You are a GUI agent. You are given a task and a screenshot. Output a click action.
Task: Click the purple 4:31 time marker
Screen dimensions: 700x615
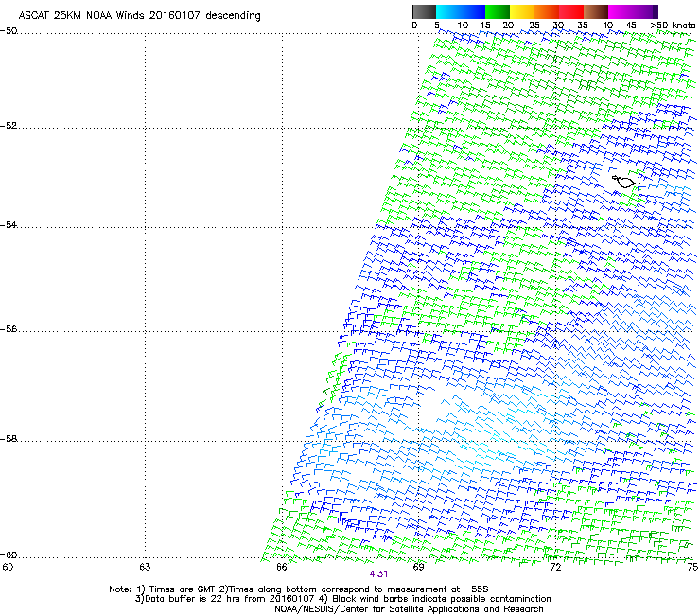click(x=378, y=574)
